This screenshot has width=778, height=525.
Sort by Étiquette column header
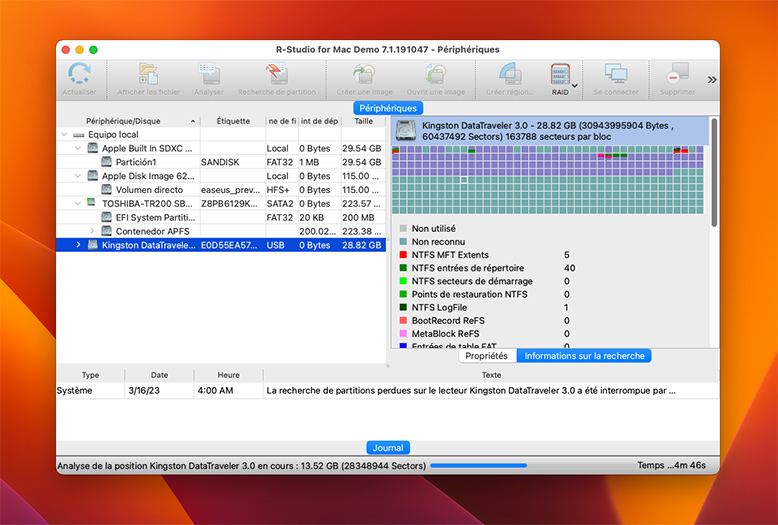(x=233, y=121)
